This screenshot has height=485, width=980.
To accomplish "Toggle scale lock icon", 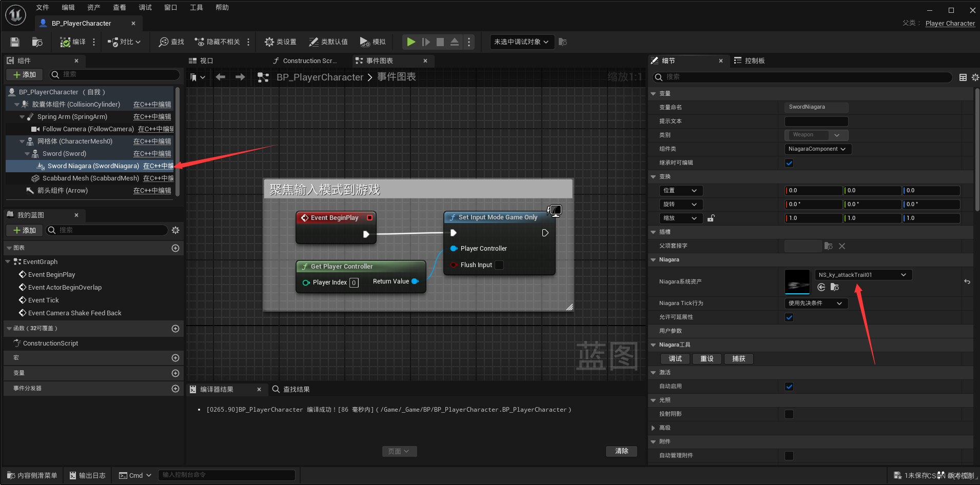I will (711, 218).
